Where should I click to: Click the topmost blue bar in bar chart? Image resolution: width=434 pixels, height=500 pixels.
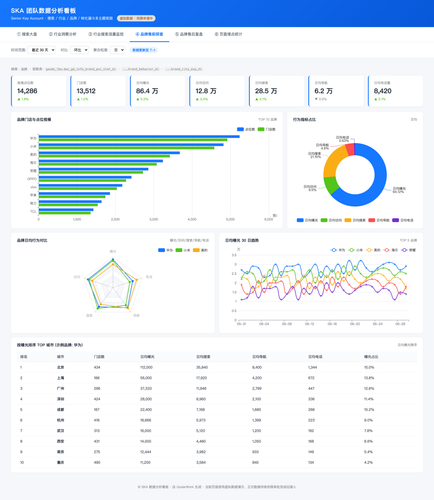pyautogui.click(x=139, y=136)
